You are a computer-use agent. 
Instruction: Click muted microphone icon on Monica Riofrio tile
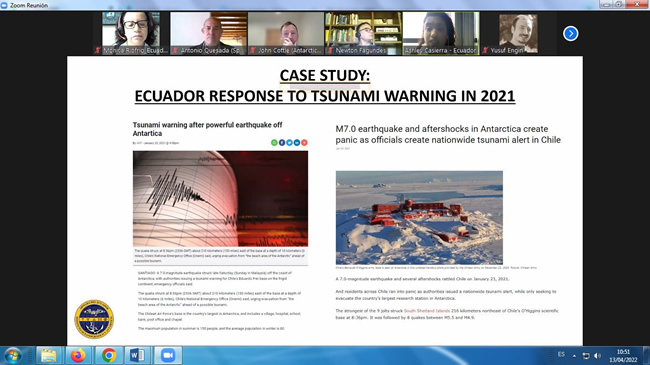click(x=98, y=50)
